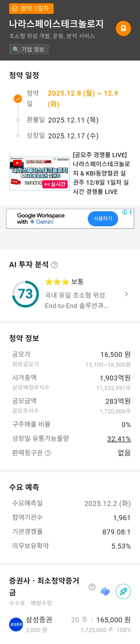This screenshot has width=140, height=644.
Task: Tap the 73 score gauge circle
Action: tap(25, 294)
